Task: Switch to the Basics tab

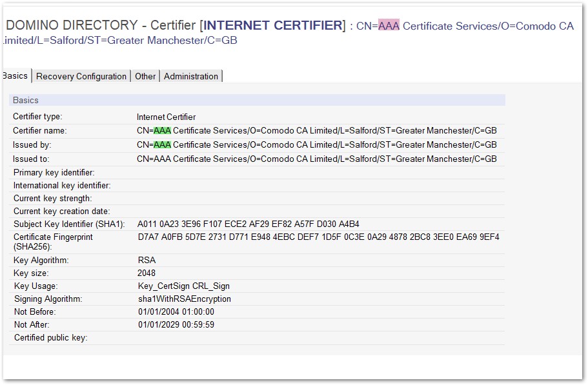Action: [15, 75]
